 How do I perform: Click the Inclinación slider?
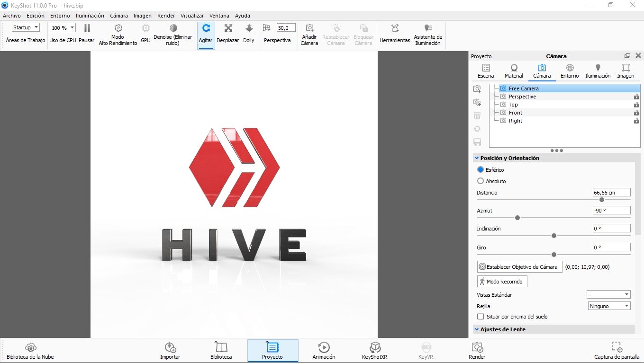[553, 236]
